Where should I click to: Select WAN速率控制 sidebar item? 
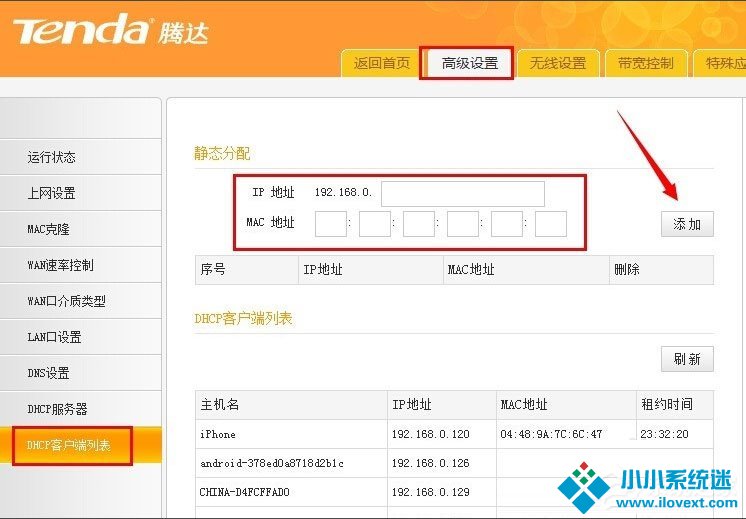[x=81, y=265]
